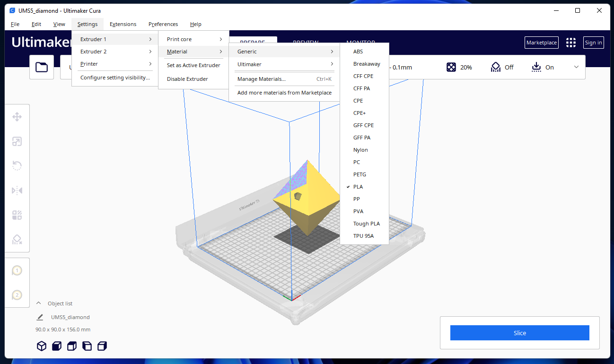Open the file folder icon
614x364 pixels.
42,67
